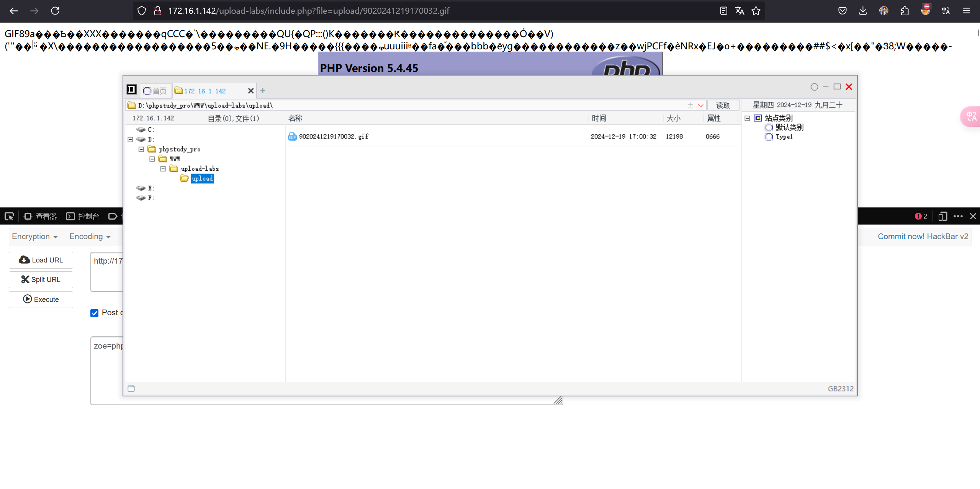
Task: Click the Execute button in HackBar
Action: tap(41, 300)
